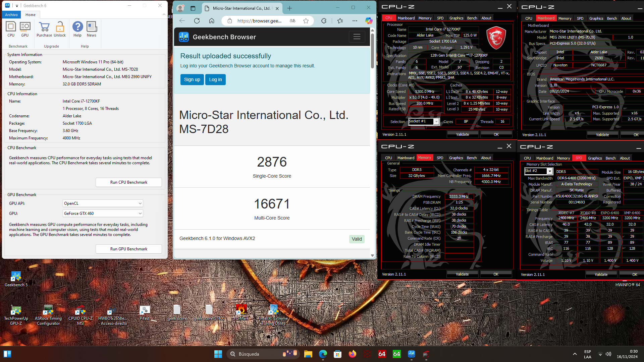The height and width of the screenshot is (362, 644).
Task: Open CPU info in Geekbench ribbon
Action: point(11,29)
